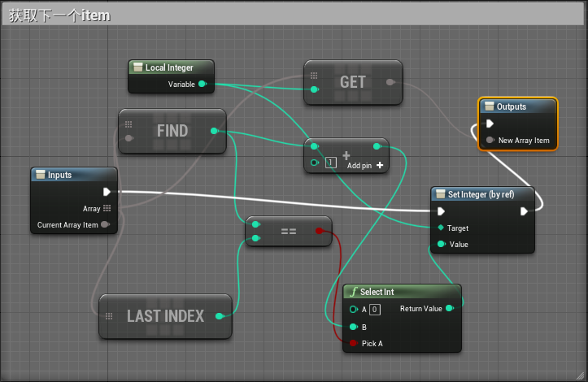Click the value 1 field on add node

click(330, 163)
